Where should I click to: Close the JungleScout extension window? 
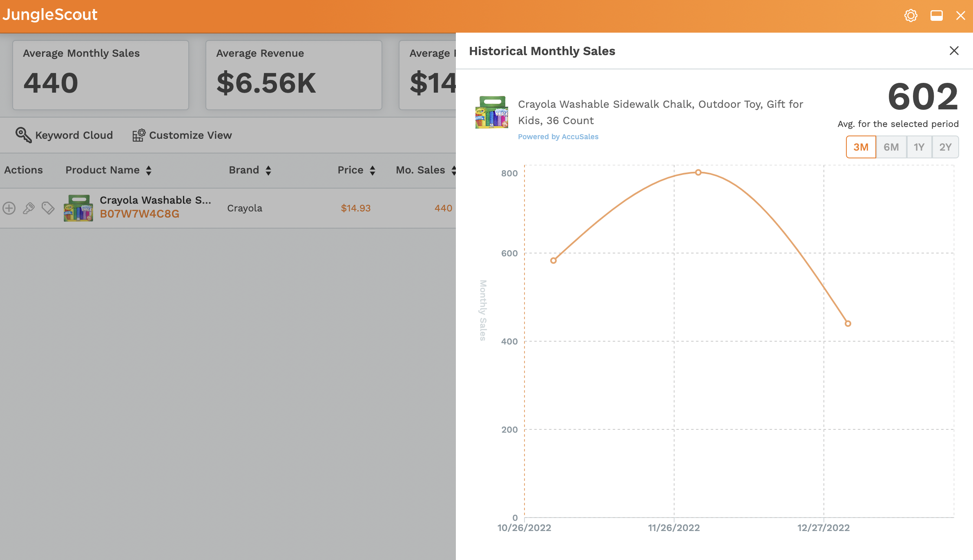click(960, 16)
